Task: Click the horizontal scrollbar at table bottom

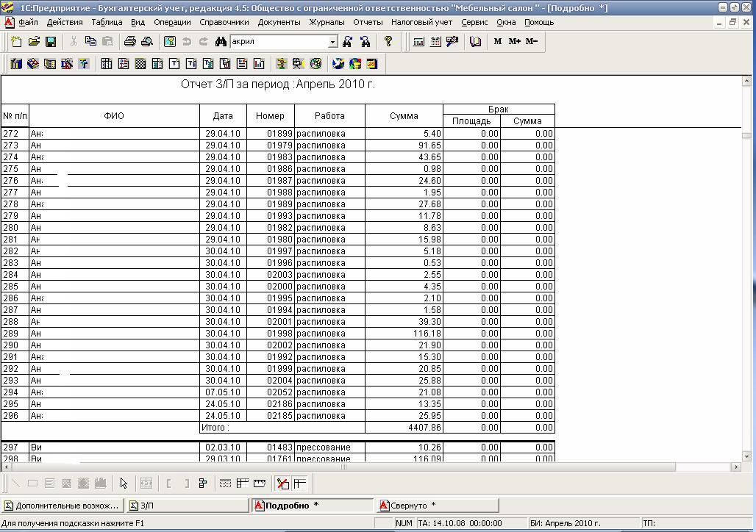Action: [x=371, y=467]
